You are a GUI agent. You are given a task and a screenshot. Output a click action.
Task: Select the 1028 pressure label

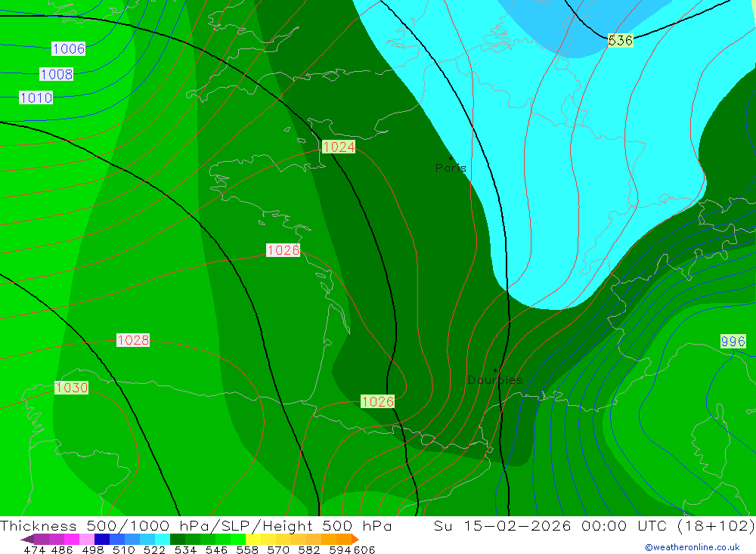133,340
